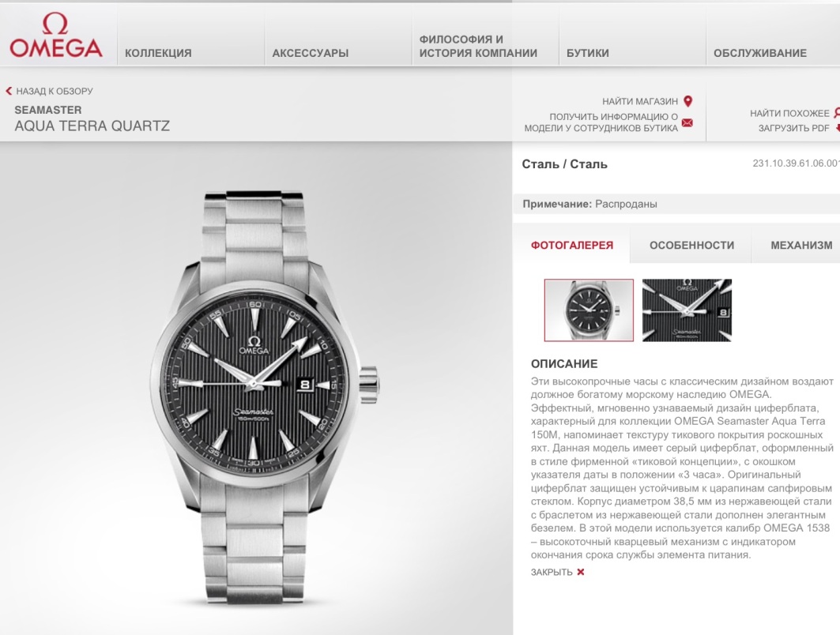Click ПОЛУЧИТЬ ИНФОРМАЦИЮ О МОДЕЛИ link
840x635 pixels.
pyautogui.click(x=601, y=122)
